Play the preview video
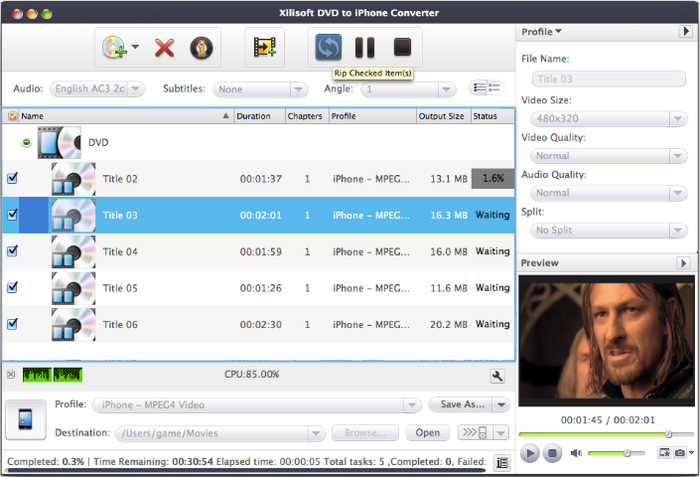 tap(529, 454)
